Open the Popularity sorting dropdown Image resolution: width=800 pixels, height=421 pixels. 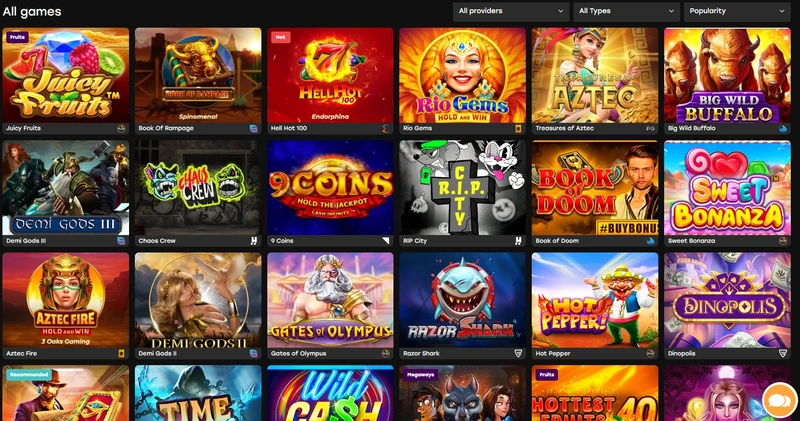point(737,11)
